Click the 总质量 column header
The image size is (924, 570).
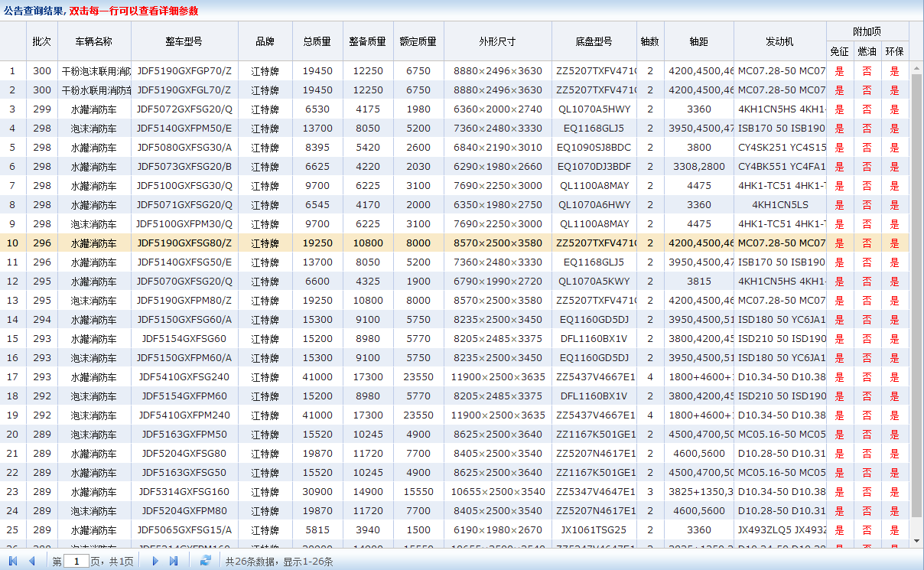(317, 41)
